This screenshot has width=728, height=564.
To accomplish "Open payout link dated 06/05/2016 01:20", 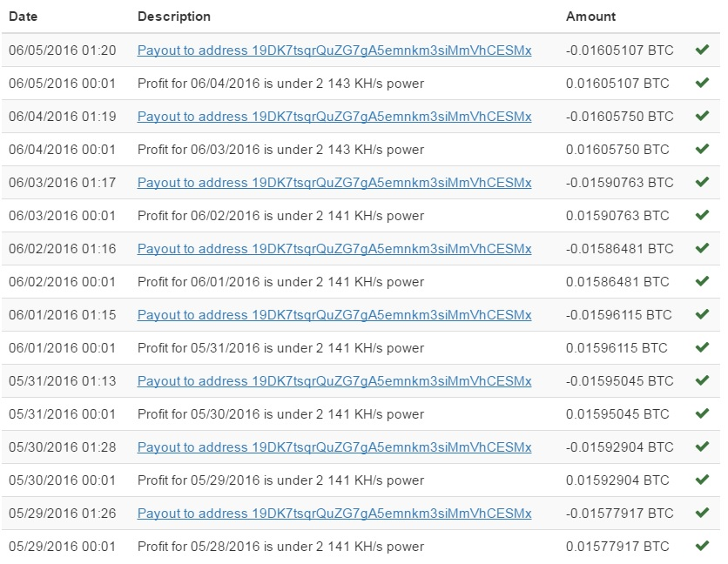I will [334, 50].
